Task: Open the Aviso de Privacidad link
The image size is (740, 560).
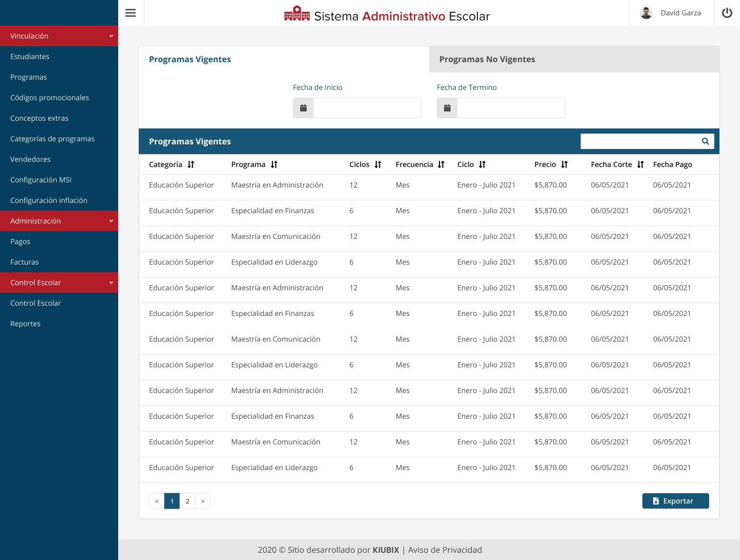Action: (x=445, y=550)
